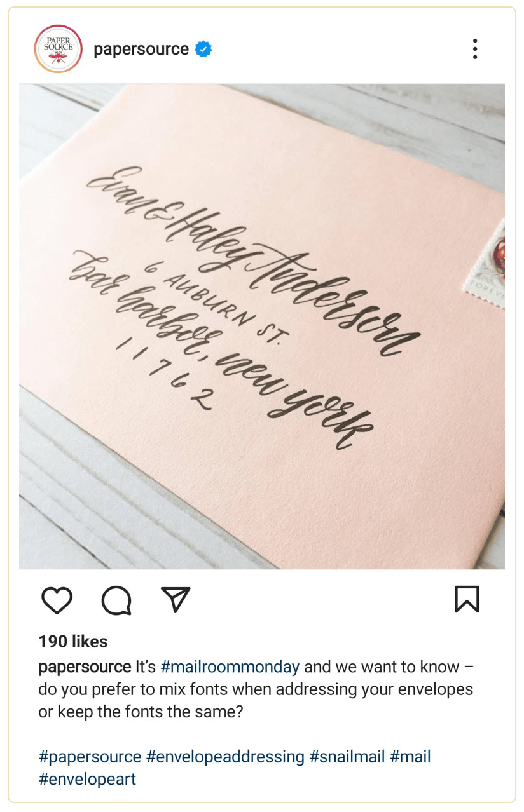
Task: Open the #mail hashtag
Action: [410, 757]
